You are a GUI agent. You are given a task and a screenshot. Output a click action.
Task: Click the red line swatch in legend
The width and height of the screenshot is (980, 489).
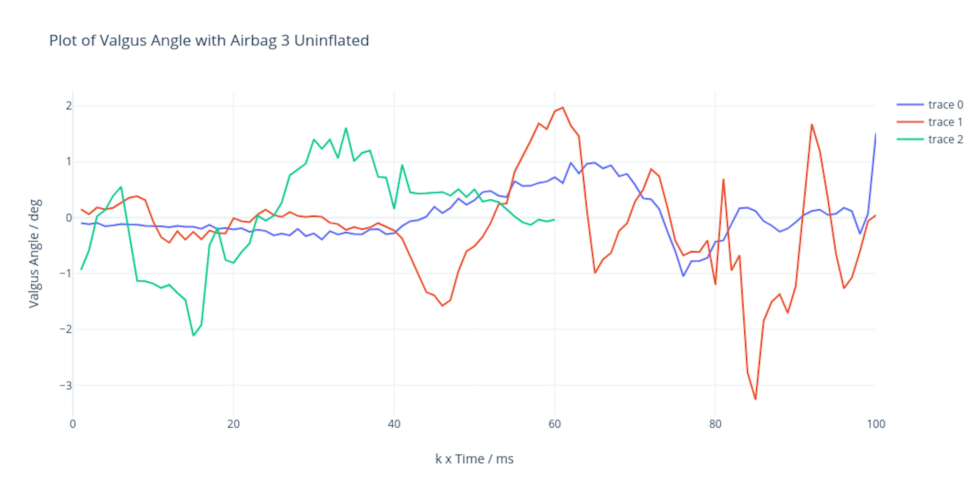910,122
